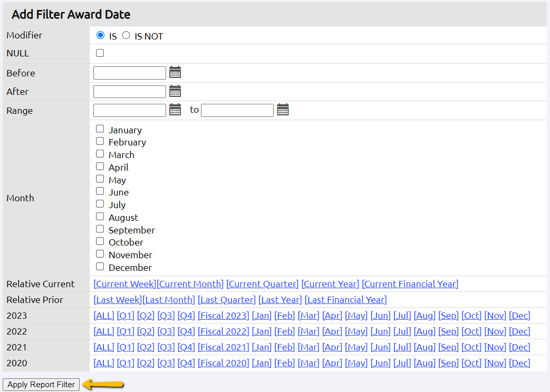Click the Last Quarter link
Image resolution: width=550 pixels, height=392 pixels.
pyautogui.click(x=227, y=300)
